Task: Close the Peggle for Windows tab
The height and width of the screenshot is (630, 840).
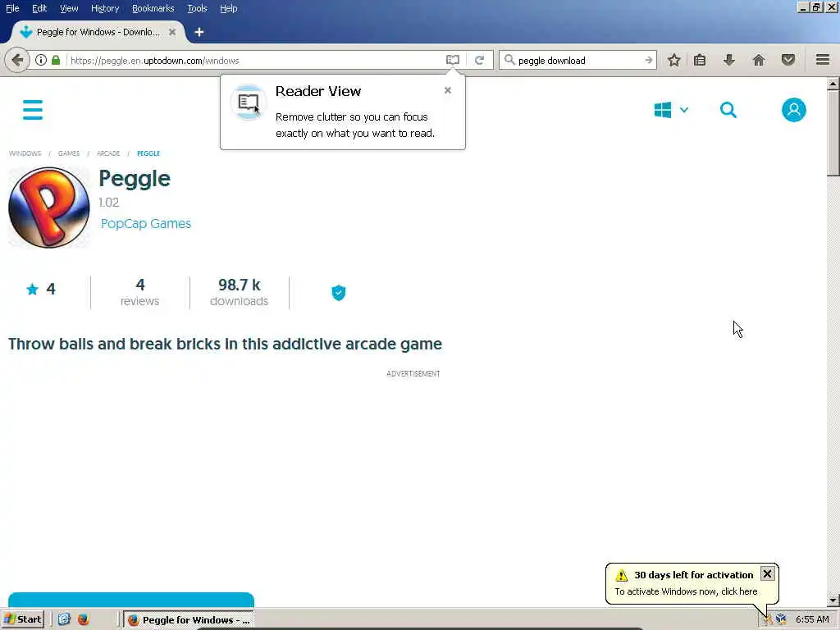Action: pyautogui.click(x=172, y=32)
